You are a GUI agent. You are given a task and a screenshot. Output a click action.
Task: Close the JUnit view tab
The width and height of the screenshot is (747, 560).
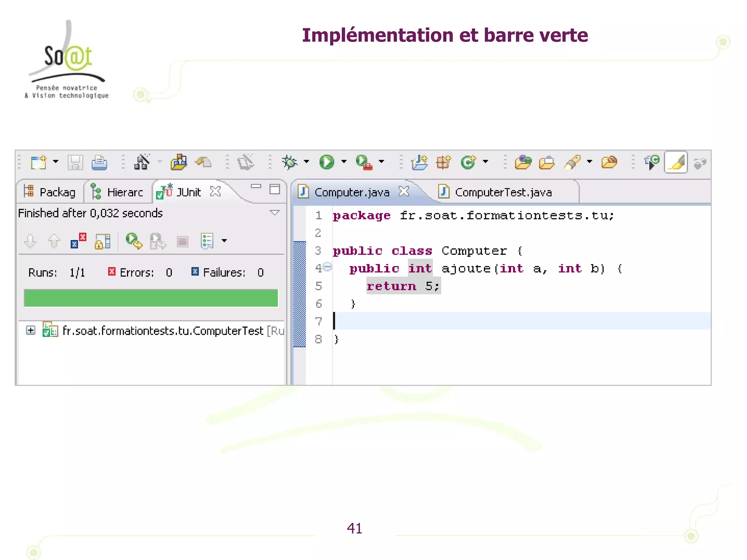point(216,191)
